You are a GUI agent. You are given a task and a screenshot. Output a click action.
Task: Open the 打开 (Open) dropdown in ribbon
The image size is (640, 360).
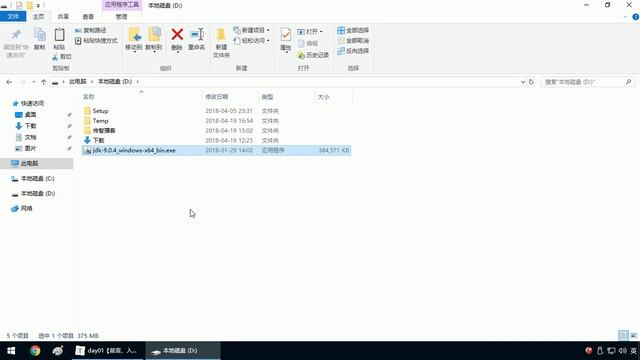coord(321,31)
